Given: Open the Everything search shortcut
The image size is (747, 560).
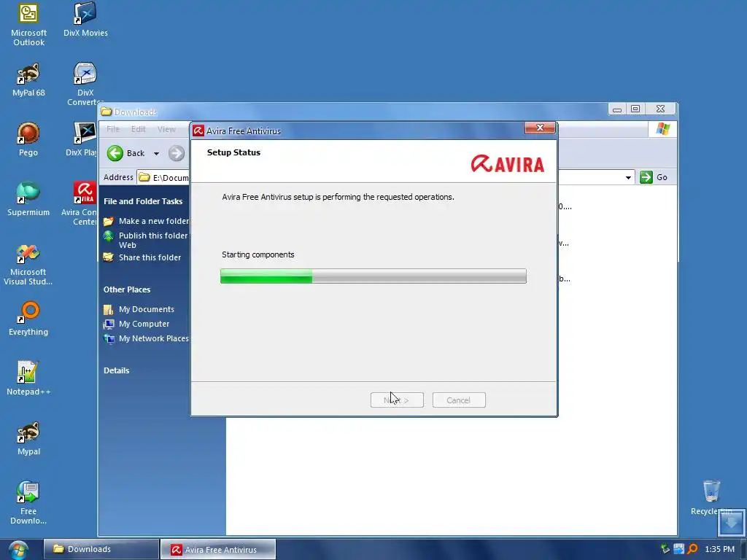Looking at the screenshot, I should [x=28, y=319].
